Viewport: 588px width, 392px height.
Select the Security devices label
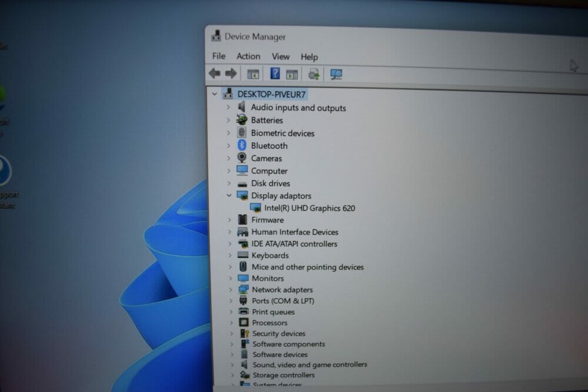[279, 334]
